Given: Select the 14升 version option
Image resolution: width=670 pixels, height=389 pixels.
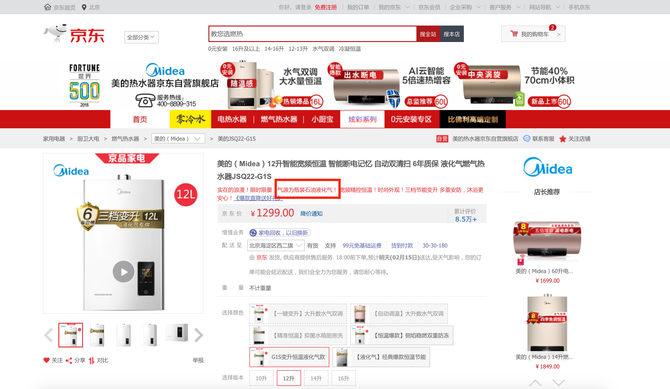Looking at the screenshot, I should (316, 378).
